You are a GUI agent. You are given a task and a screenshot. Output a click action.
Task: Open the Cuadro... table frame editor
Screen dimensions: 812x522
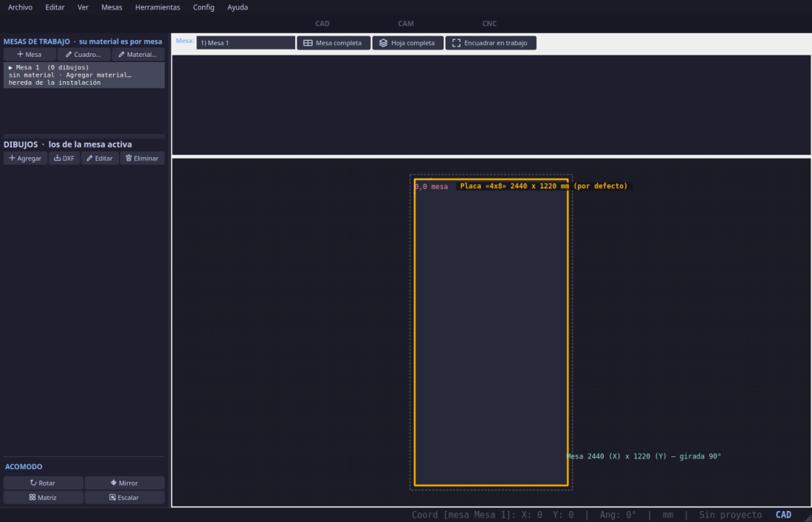[84, 55]
